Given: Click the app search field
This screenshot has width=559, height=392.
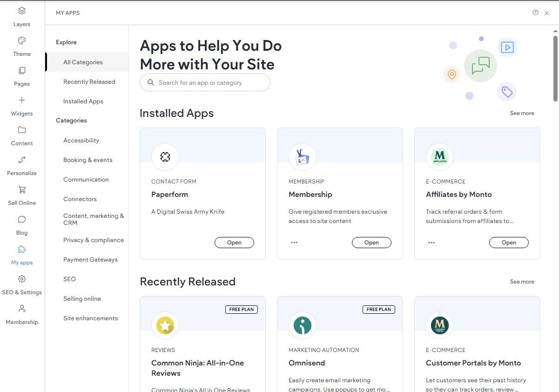Looking at the screenshot, I should [205, 82].
